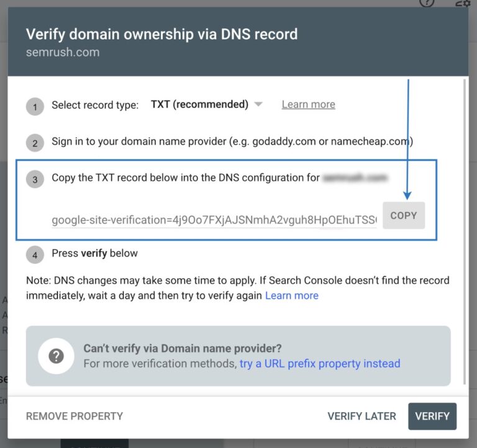Click the step 3 number badge
The width and height of the screenshot is (477, 448).
click(35, 179)
